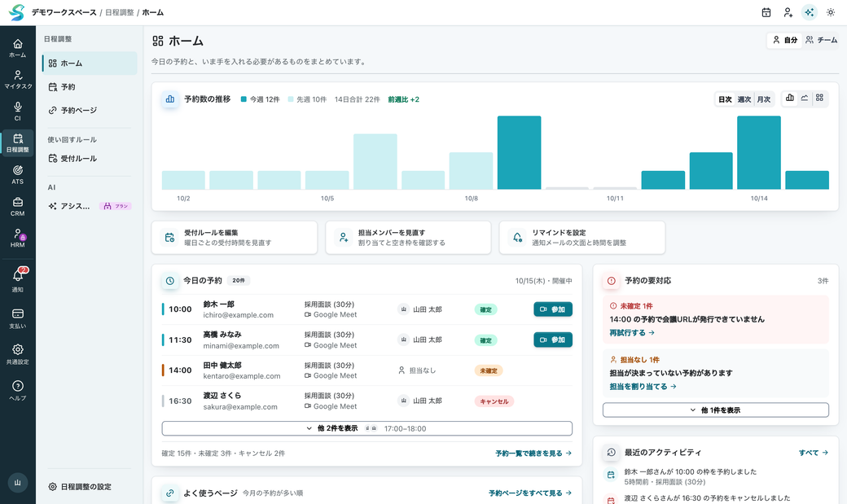Click the 受付ルールを編集 card
This screenshot has width=847, height=504.
235,238
